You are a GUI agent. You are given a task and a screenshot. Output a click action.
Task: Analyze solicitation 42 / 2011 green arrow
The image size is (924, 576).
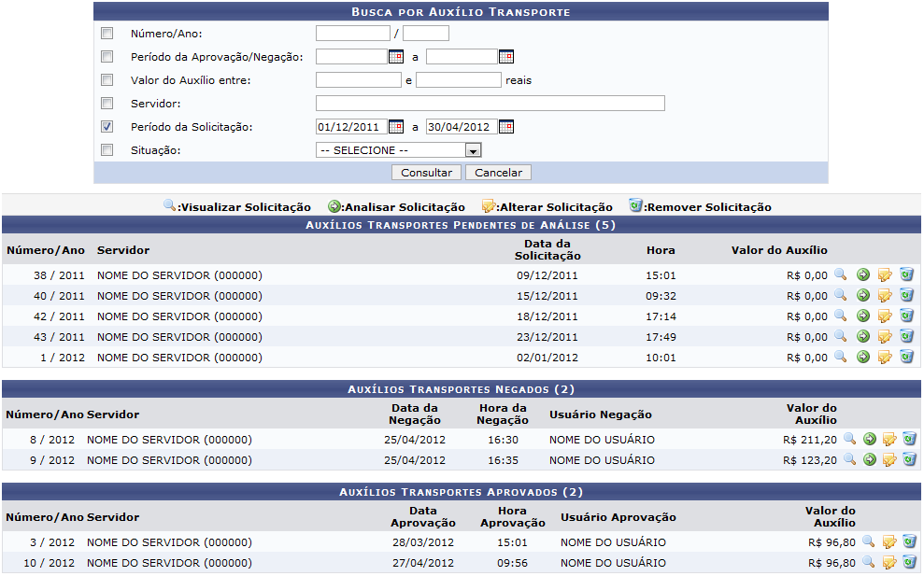coord(862,316)
